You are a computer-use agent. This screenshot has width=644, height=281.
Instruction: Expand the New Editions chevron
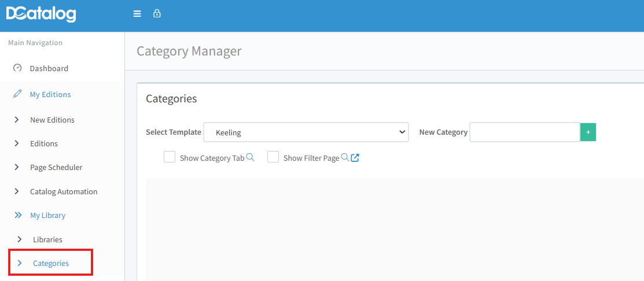(x=17, y=120)
